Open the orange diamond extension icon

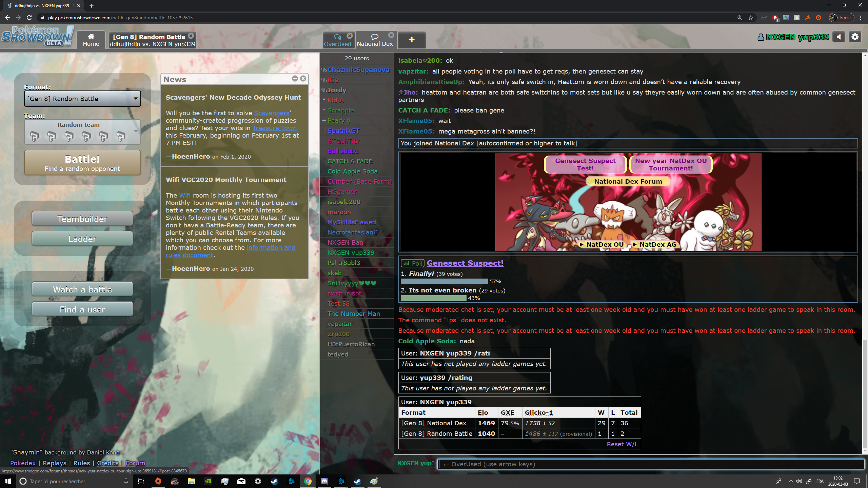pos(818,18)
